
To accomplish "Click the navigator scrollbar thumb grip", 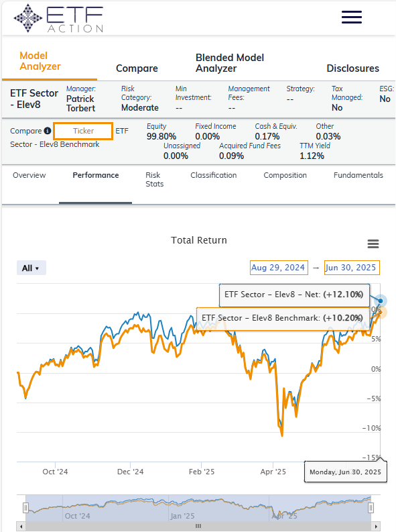I will (x=198, y=526).
